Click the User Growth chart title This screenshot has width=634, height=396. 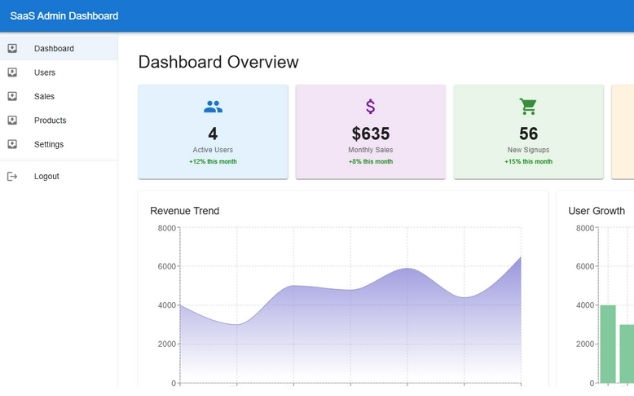pos(596,211)
